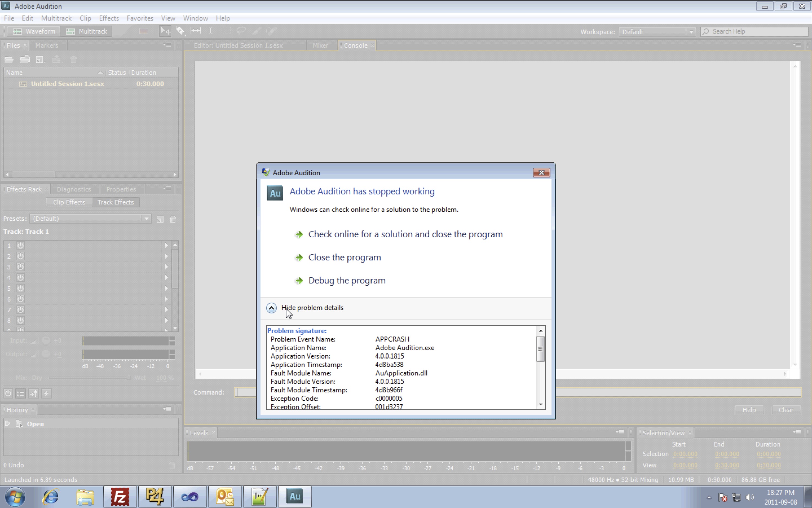Check online for a solution and close
This screenshot has height=508, width=812.
click(405, 234)
